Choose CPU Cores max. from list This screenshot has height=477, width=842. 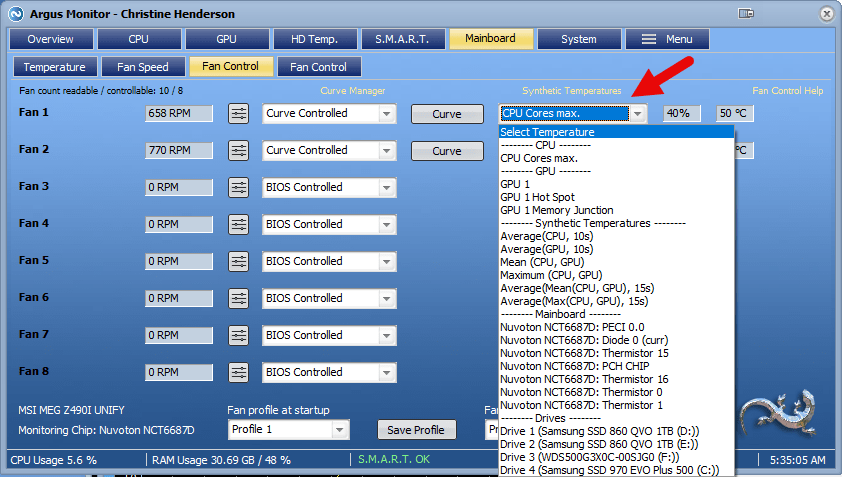[616, 158]
